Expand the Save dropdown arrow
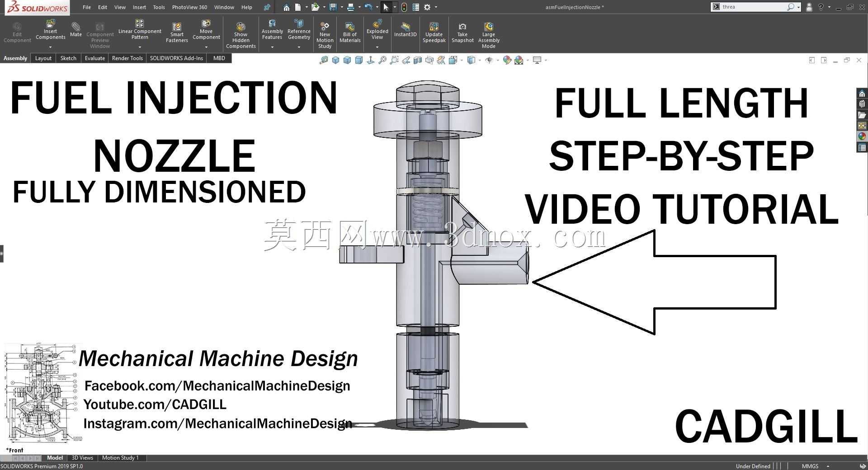This screenshot has height=470, width=868. click(x=342, y=7)
